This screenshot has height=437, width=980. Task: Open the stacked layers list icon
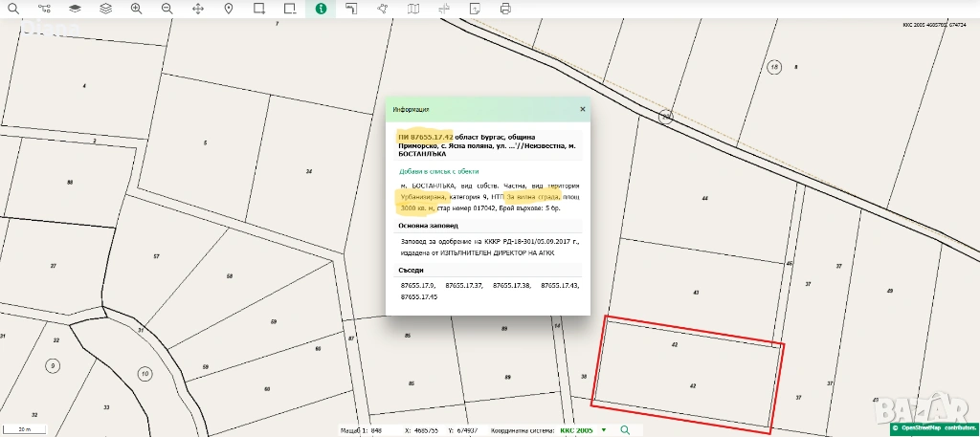click(x=105, y=9)
